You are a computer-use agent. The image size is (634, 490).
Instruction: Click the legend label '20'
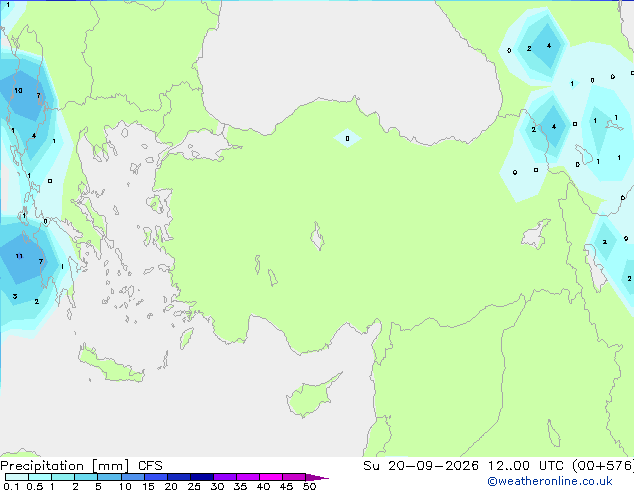point(171,486)
